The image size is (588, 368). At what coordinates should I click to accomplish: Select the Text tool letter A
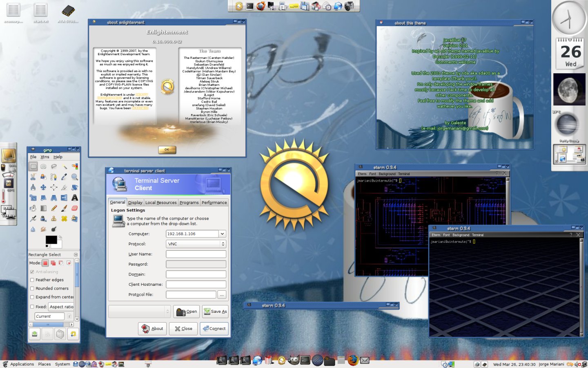pos(75,197)
